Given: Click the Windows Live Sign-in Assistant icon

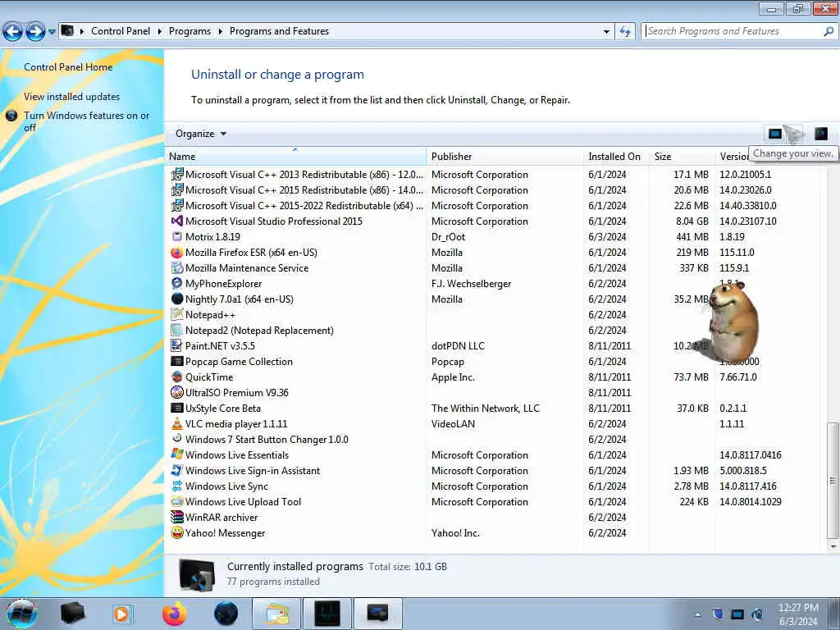Looking at the screenshot, I should pyautogui.click(x=177, y=470).
